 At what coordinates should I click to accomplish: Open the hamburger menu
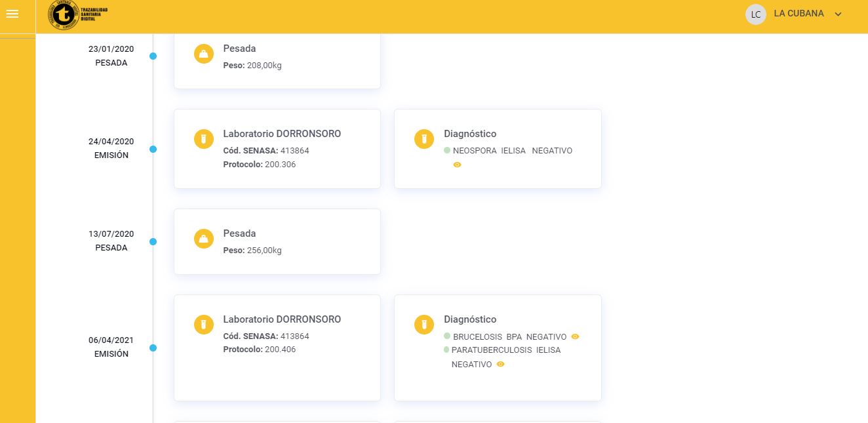pyautogui.click(x=12, y=14)
